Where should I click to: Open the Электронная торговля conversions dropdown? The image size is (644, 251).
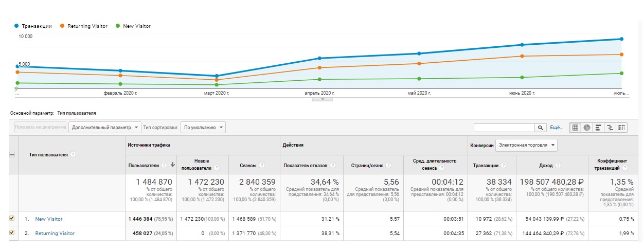[x=526, y=146]
